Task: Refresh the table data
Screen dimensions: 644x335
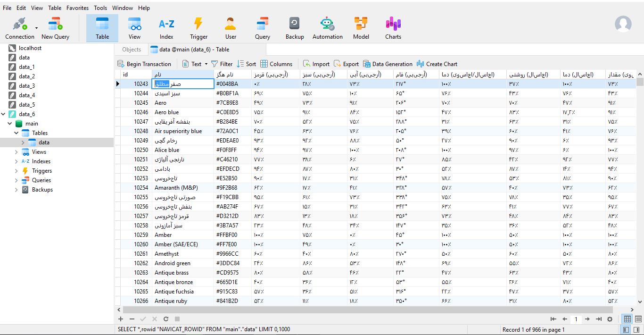Action: click(x=166, y=319)
